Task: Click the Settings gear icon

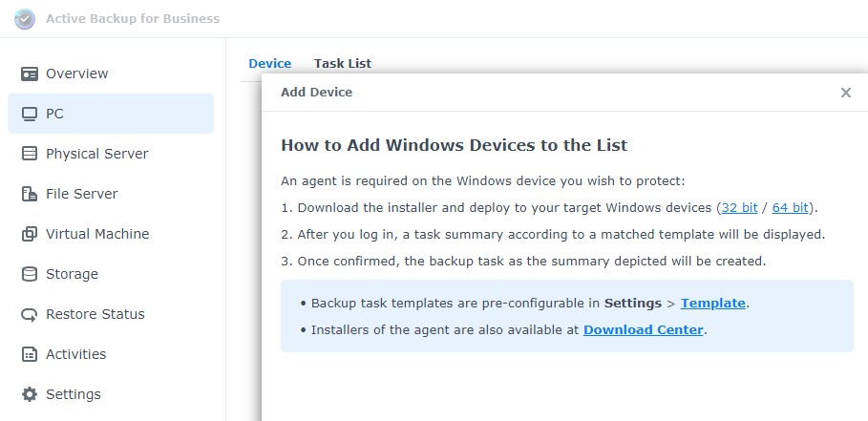Action: click(x=30, y=394)
